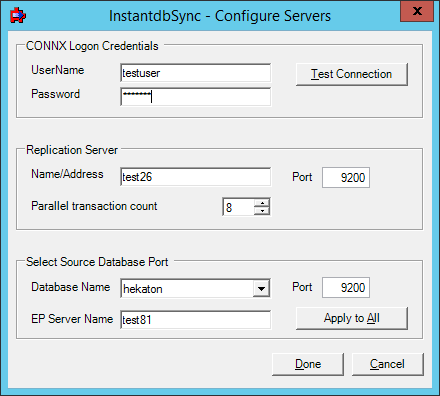
Task: Click the Done button
Action: click(x=308, y=364)
